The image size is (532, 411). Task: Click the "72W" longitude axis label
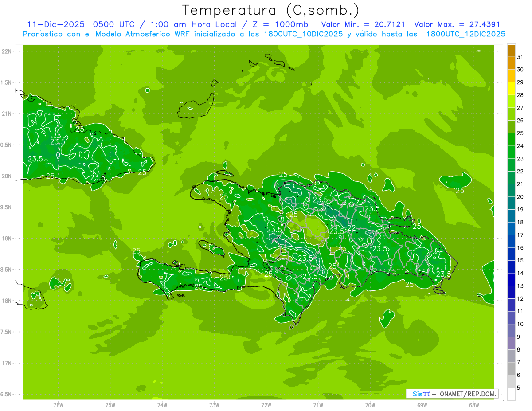(x=266, y=405)
